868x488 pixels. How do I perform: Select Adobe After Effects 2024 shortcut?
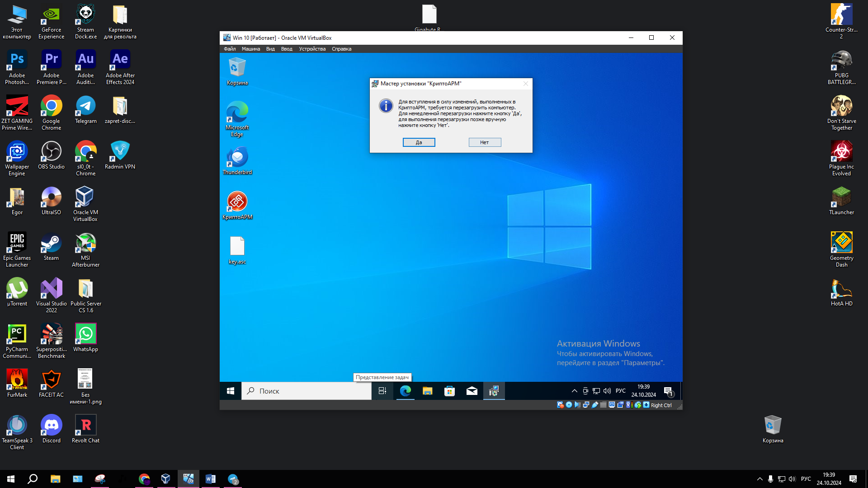tap(120, 67)
